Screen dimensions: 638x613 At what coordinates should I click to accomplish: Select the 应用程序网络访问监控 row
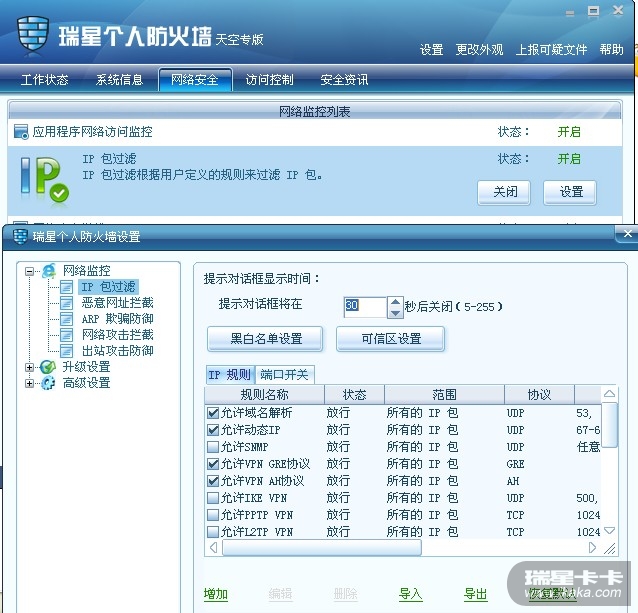tap(315, 132)
